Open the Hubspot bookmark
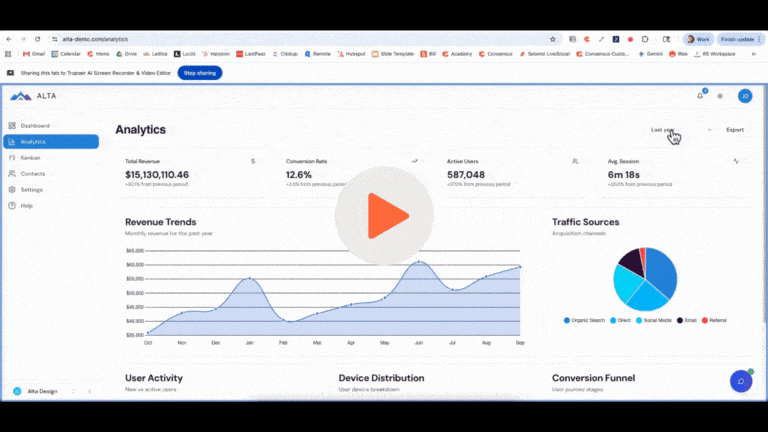The width and height of the screenshot is (768, 432). point(352,54)
